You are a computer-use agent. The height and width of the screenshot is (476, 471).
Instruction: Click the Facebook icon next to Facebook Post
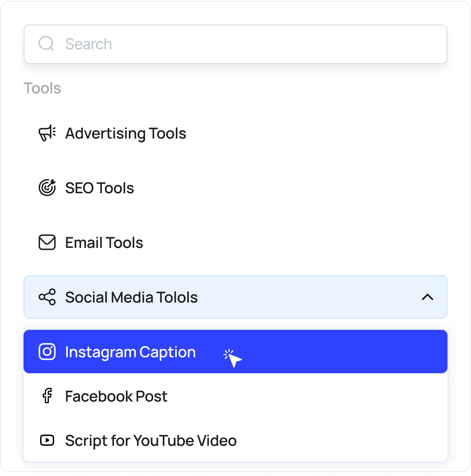(x=47, y=396)
